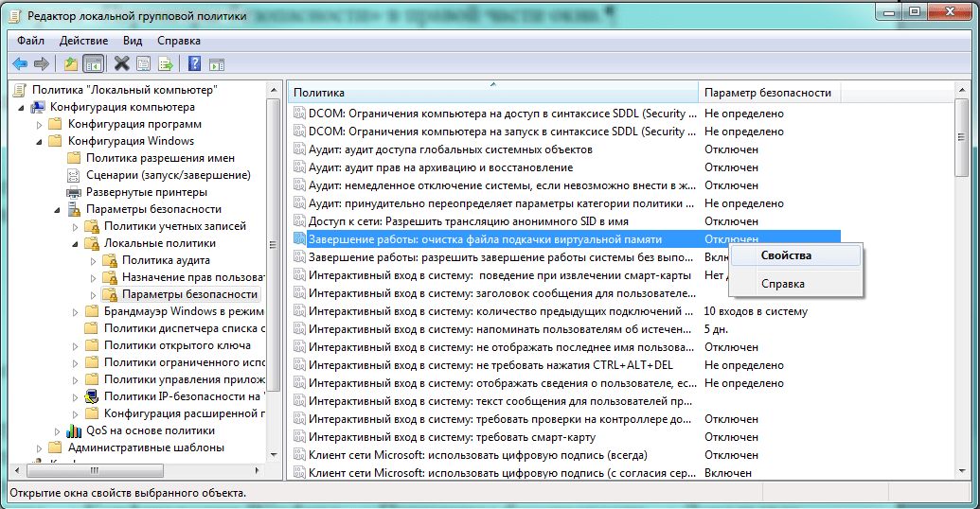Collapse the Локальные политики tree node
Screen dimensions: 980x509
click(x=75, y=243)
